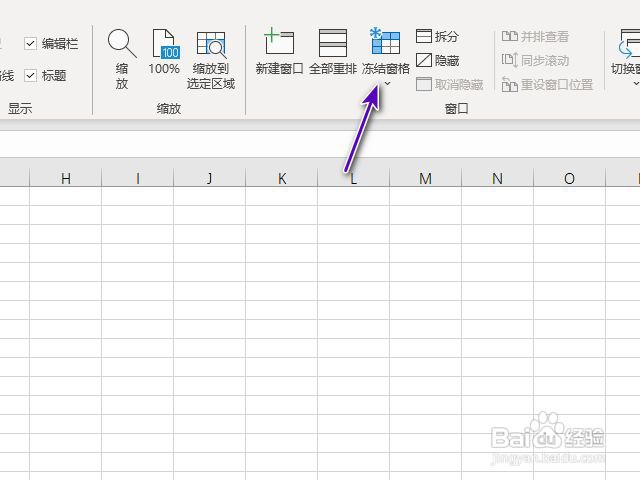This screenshot has width=640, height=480.
Task: Expand the Freeze Panes dropdown arrow
Action: [387, 84]
